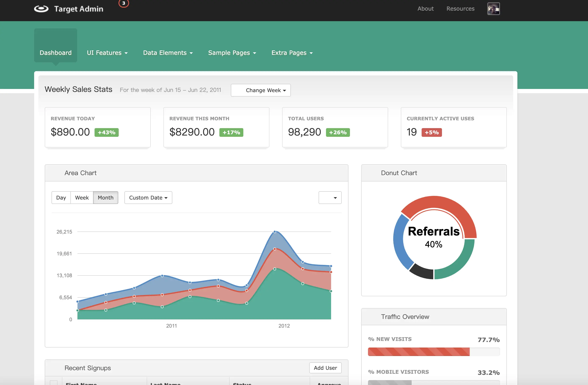Click the % Mobile Visitors progress bar
Image resolution: width=588 pixels, height=385 pixels.
pyautogui.click(x=434, y=382)
